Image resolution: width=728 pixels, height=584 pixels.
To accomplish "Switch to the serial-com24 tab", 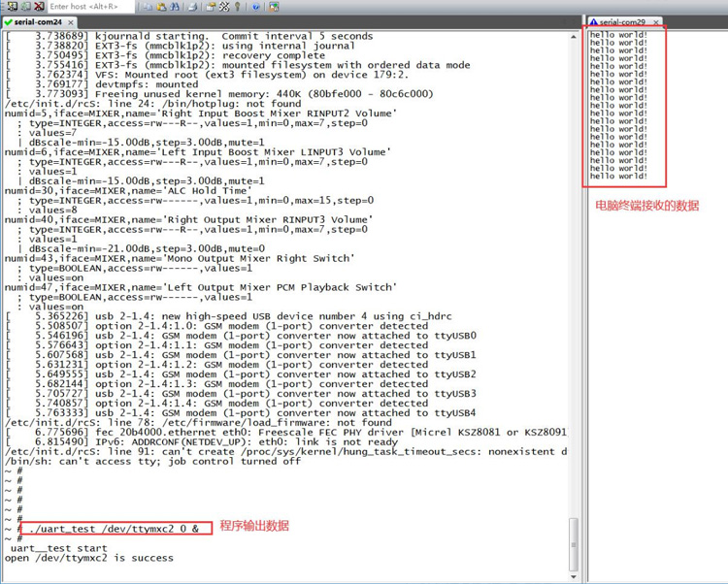I will (x=39, y=21).
